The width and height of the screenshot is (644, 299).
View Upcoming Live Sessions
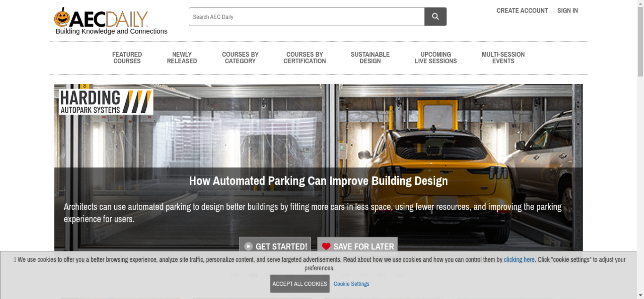coord(435,58)
